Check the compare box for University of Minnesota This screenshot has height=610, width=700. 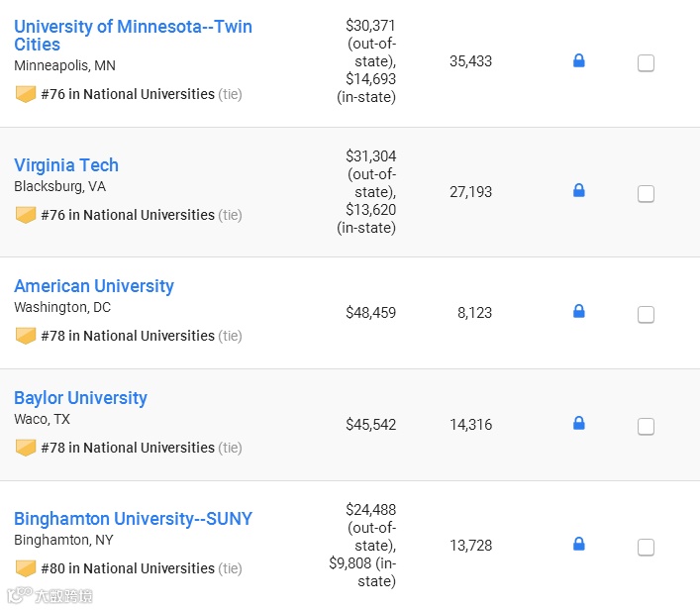tap(646, 63)
